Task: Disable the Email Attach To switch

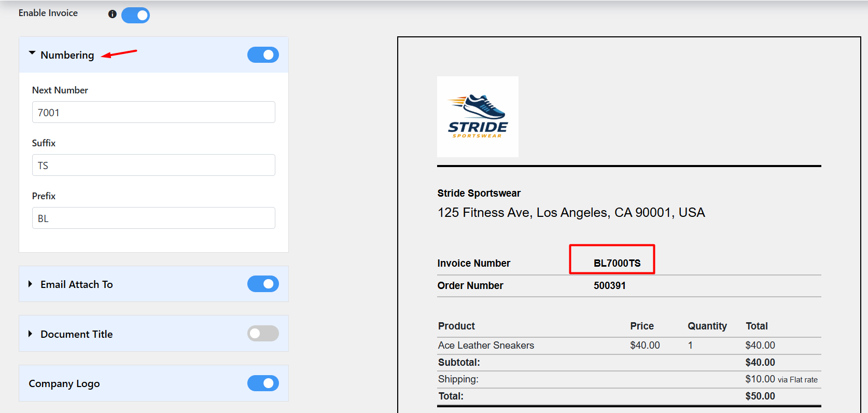Action: (263, 284)
